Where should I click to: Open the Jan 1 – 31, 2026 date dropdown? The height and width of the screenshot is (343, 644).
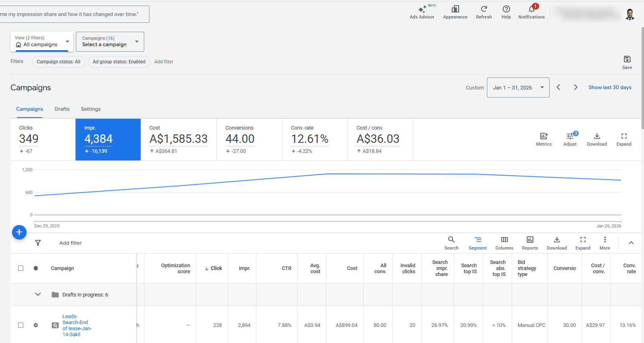(518, 87)
